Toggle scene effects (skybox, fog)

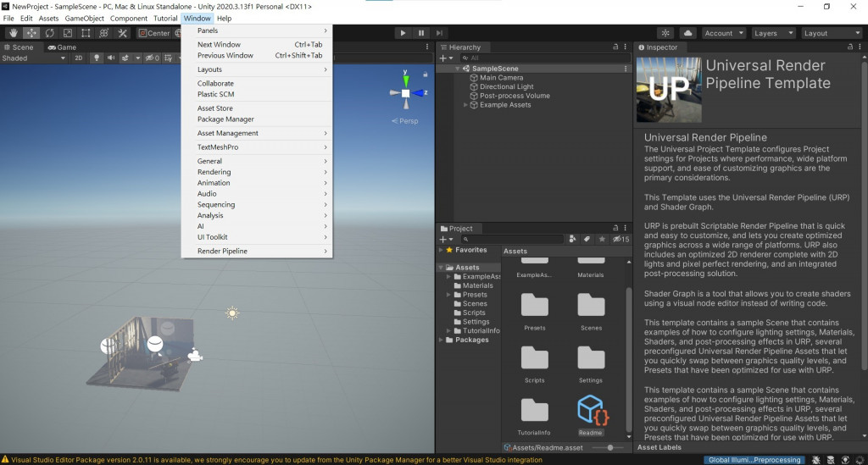pos(125,58)
